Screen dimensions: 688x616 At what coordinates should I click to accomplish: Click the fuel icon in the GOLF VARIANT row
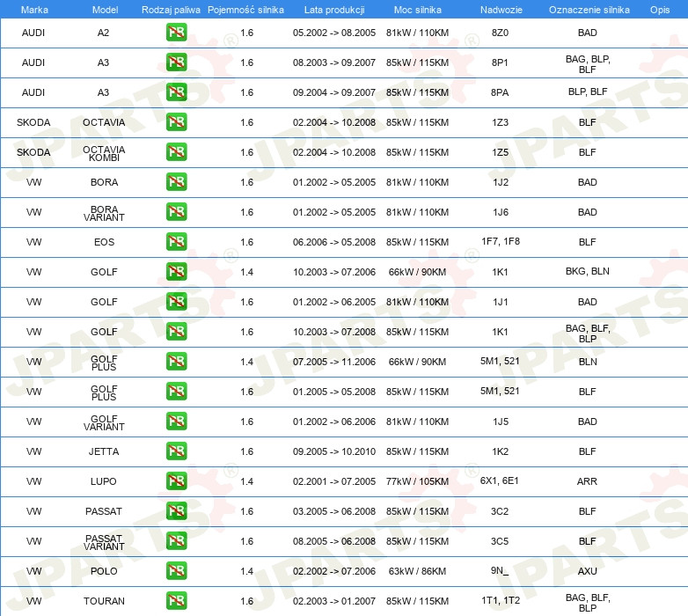coord(176,422)
